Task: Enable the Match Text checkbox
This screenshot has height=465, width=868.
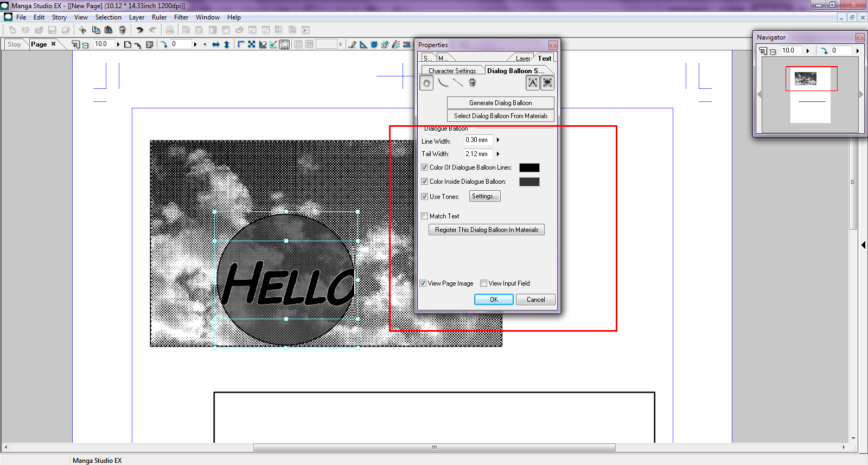Action: 425,216
